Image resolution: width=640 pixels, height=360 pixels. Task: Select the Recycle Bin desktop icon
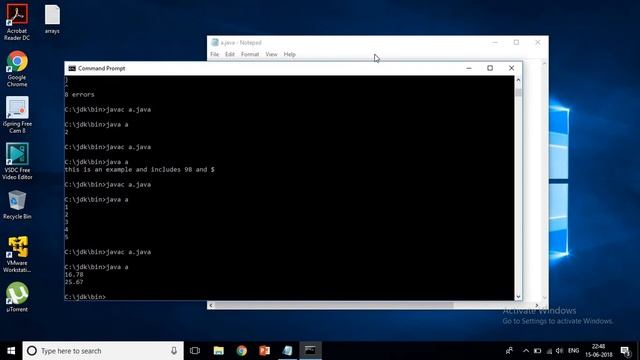click(x=17, y=204)
